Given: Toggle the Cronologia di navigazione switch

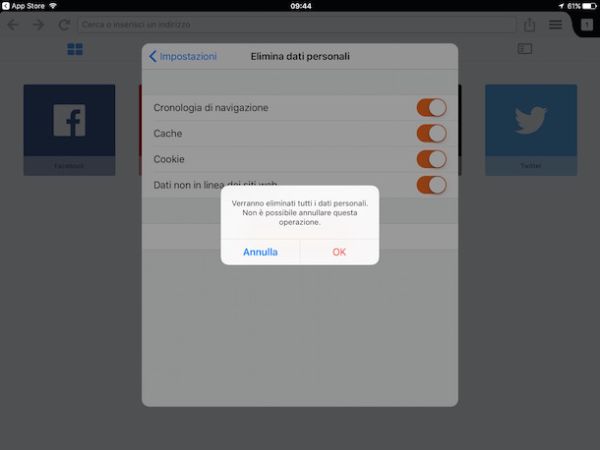Looking at the screenshot, I should click(431, 108).
